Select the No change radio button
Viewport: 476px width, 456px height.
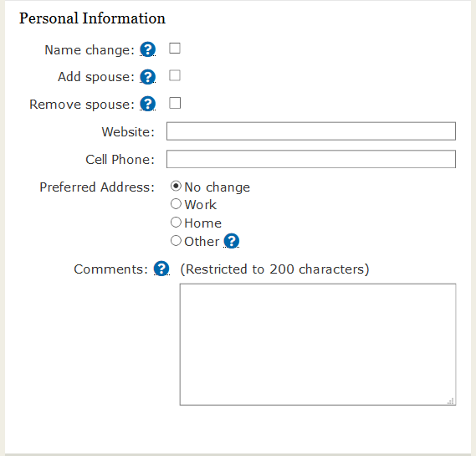(176, 186)
